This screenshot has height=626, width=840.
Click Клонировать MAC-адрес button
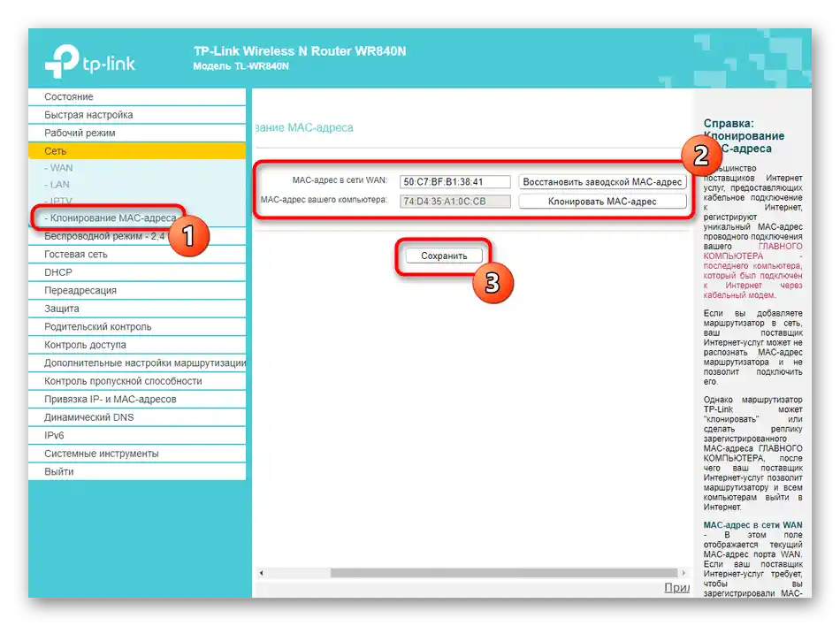click(x=602, y=202)
